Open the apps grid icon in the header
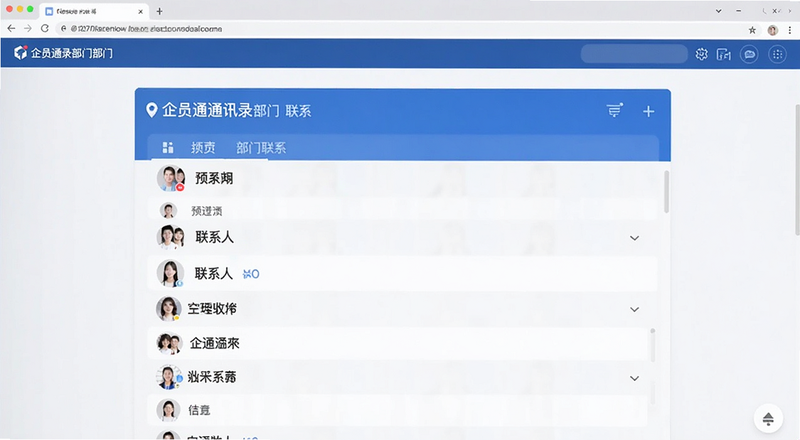Screen dimensions: 800x440 777,54
